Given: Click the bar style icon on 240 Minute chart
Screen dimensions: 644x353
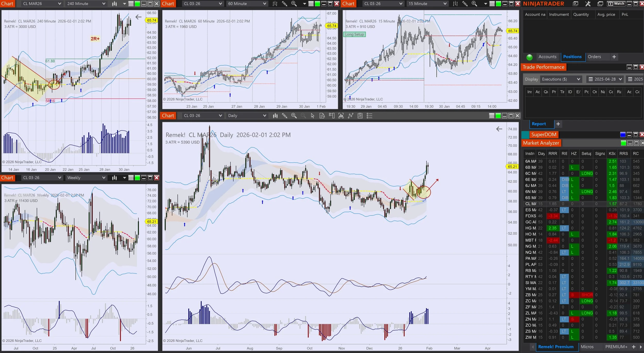Looking at the screenshot, I should (x=114, y=4).
